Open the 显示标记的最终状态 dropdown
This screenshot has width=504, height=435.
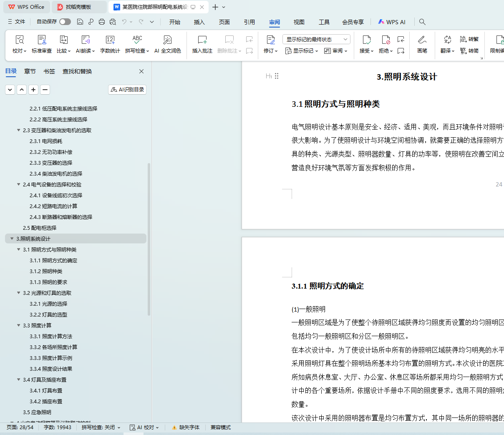pos(316,39)
